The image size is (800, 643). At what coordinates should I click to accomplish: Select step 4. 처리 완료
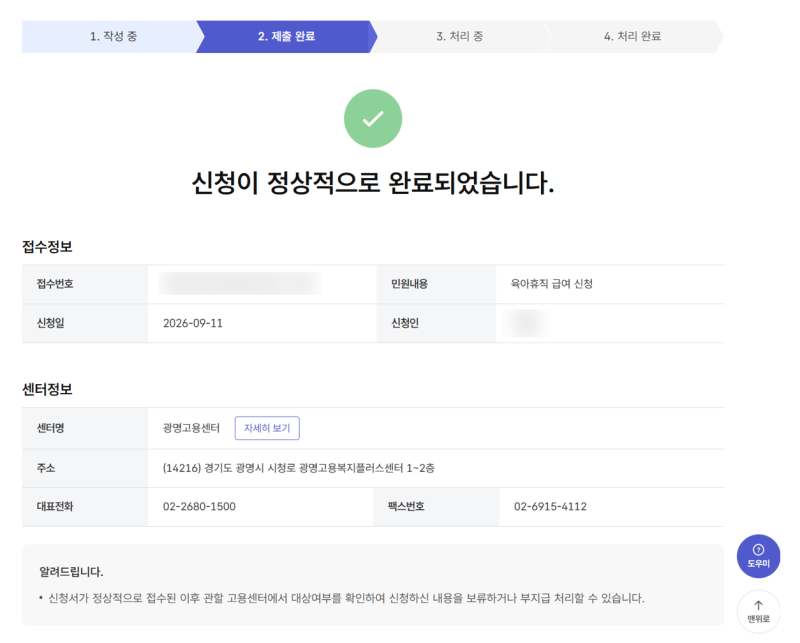point(632,36)
